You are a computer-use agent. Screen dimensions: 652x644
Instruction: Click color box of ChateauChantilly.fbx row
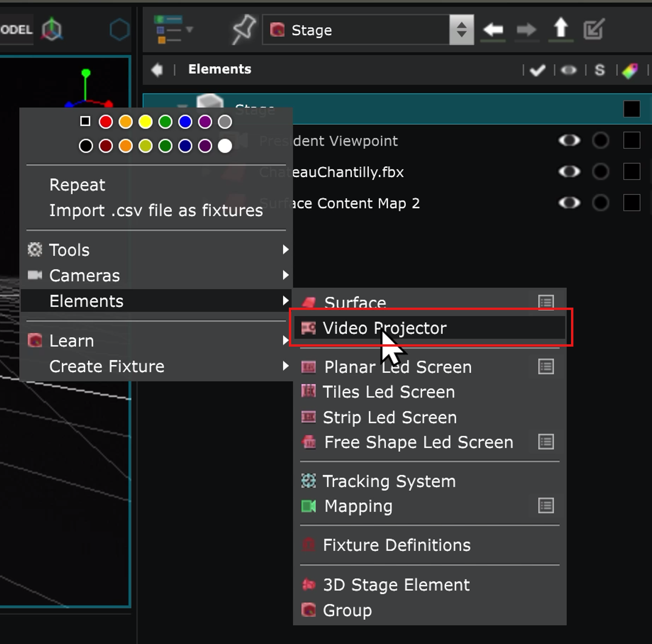tap(632, 172)
